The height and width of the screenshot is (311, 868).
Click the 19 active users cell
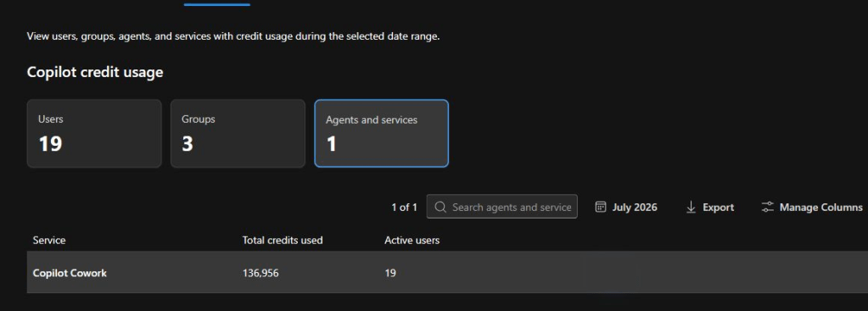[x=390, y=273]
